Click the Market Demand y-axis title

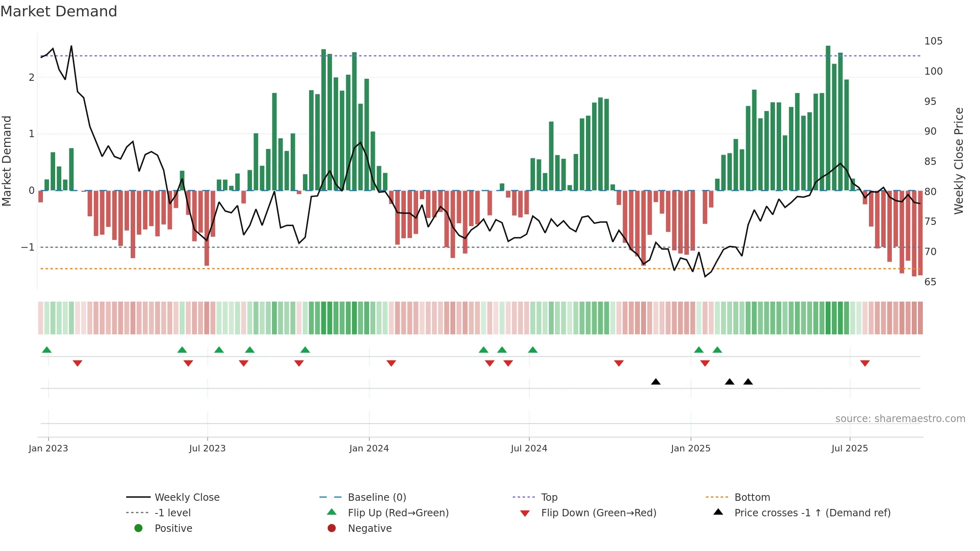(x=7, y=161)
